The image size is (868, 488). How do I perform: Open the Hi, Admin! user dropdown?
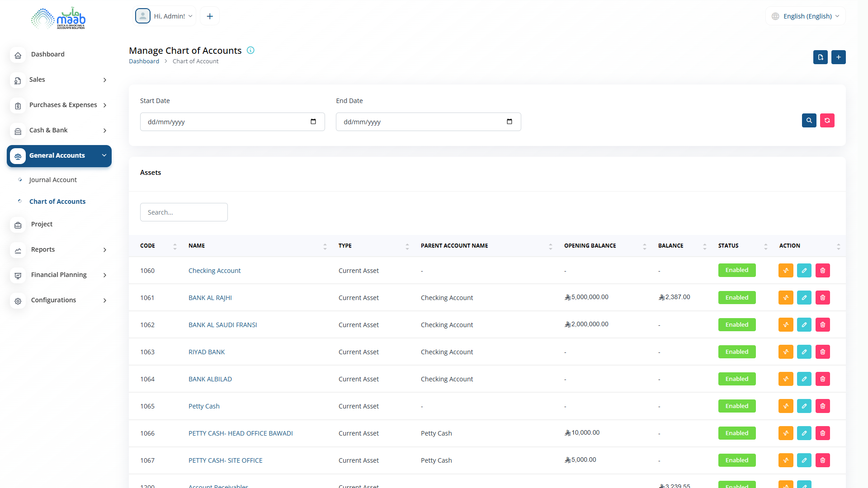coord(165,16)
